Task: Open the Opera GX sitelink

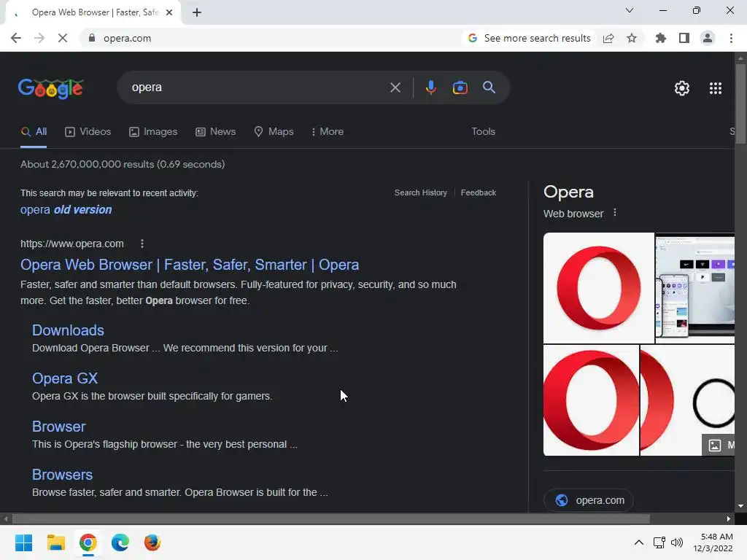Action: click(65, 378)
